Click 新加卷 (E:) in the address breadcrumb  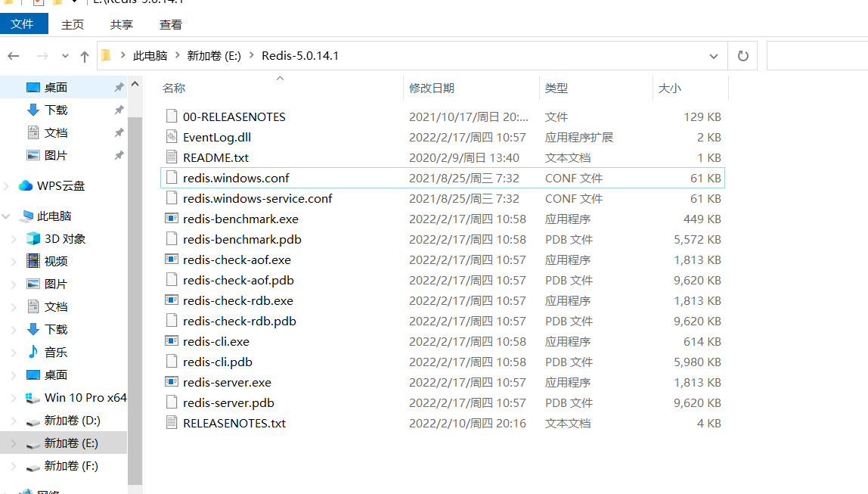(x=214, y=56)
